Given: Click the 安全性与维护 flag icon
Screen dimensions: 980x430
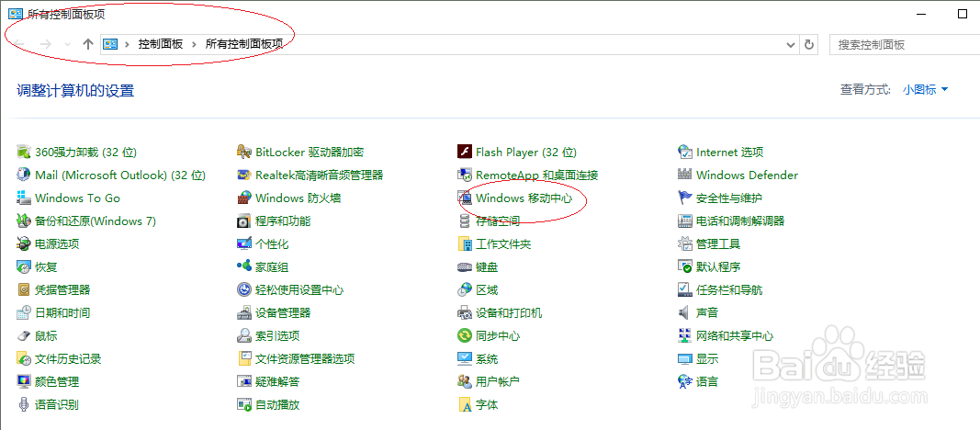Looking at the screenshot, I should coord(685,198).
